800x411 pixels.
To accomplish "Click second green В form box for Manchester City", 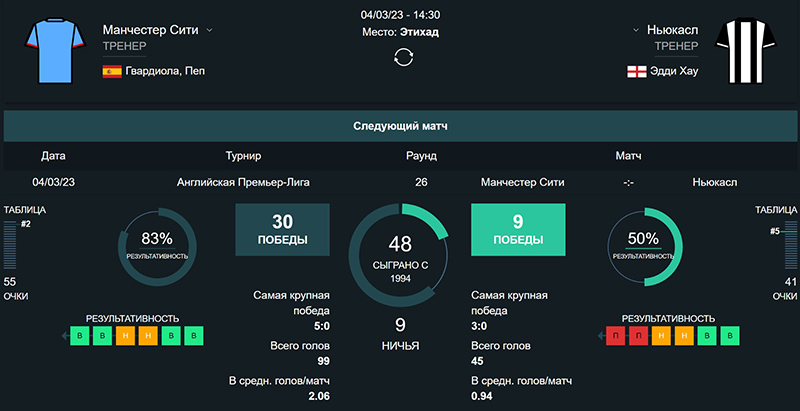I will [103, 336].
